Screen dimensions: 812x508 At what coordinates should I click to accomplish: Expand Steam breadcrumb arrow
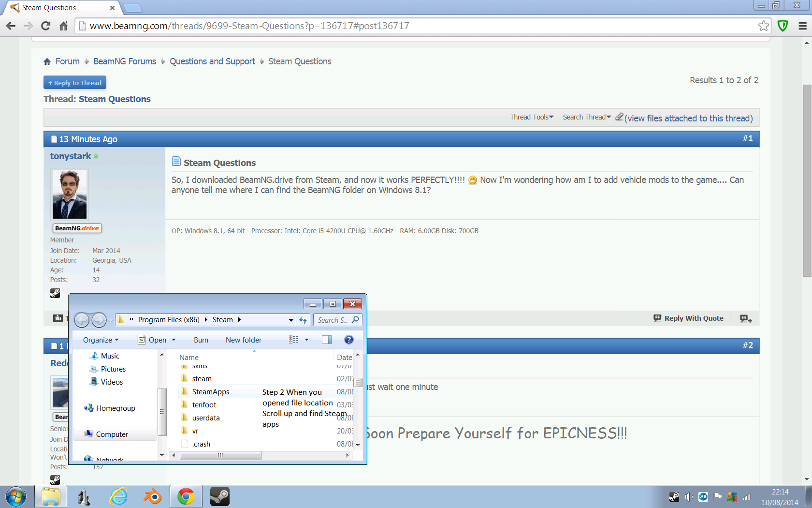click(x=239, y=320)
